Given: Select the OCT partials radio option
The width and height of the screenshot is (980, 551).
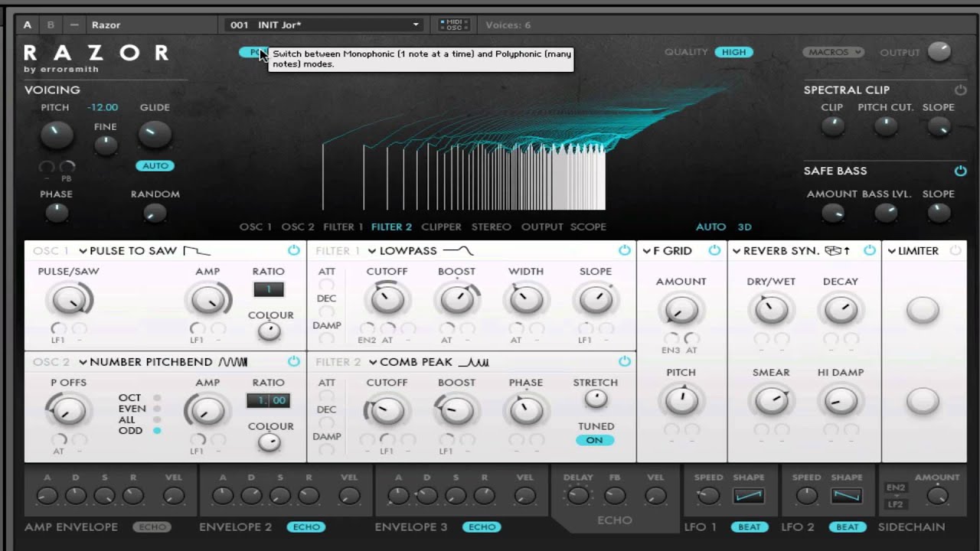Looking at the screenshot, I should point(157,398).
